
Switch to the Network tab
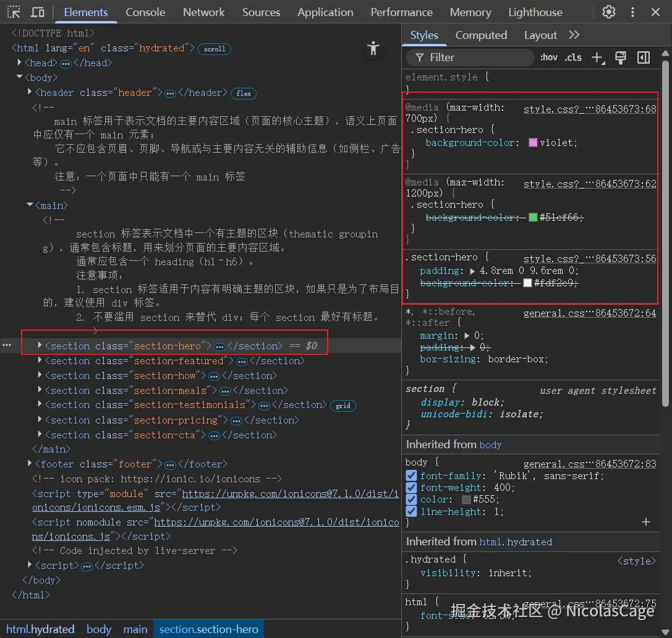(x=203, y=12)
